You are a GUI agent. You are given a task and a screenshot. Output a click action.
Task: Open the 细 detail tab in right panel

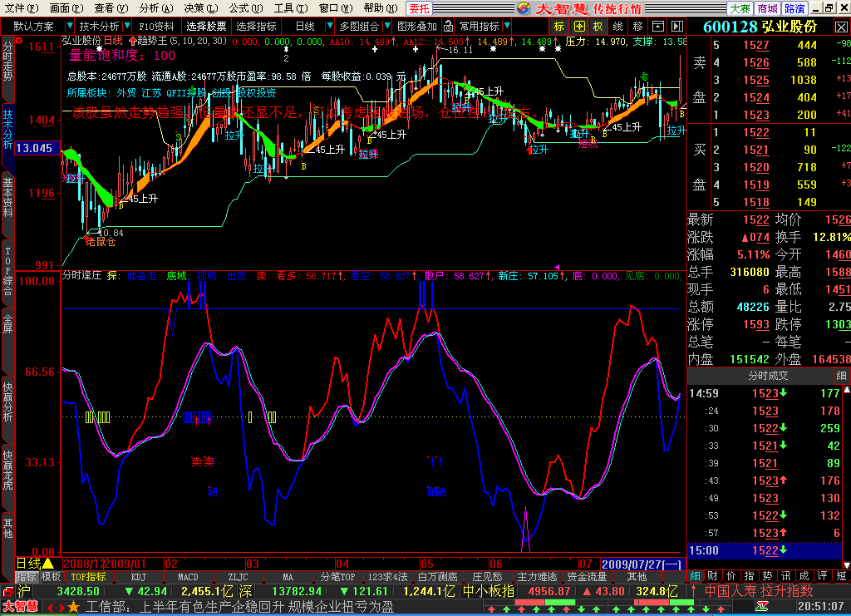pos(696,576)
